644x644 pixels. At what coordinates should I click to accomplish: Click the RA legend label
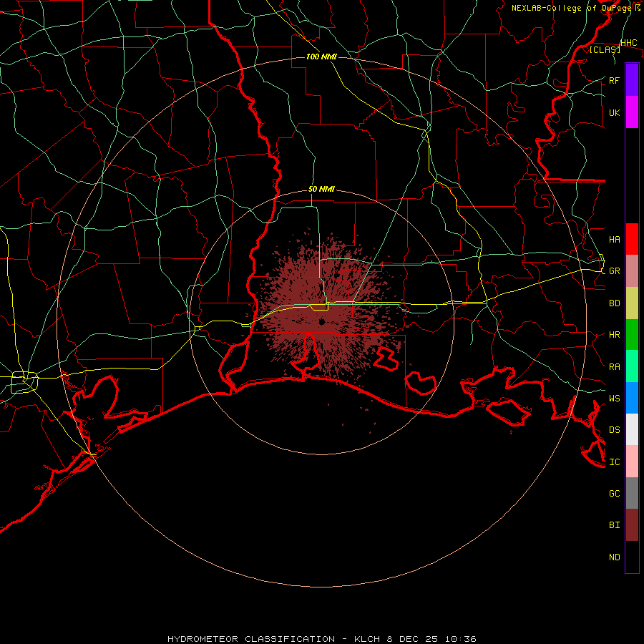pos(614,367)
